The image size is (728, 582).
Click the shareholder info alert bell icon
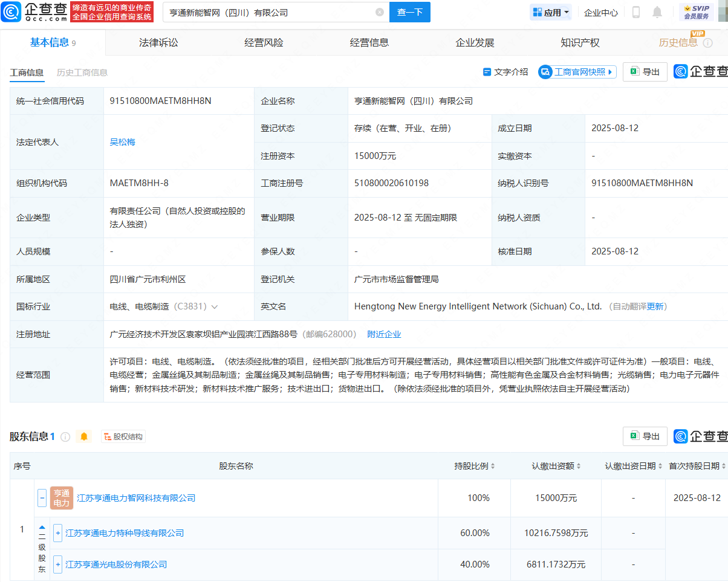(84, 436)
